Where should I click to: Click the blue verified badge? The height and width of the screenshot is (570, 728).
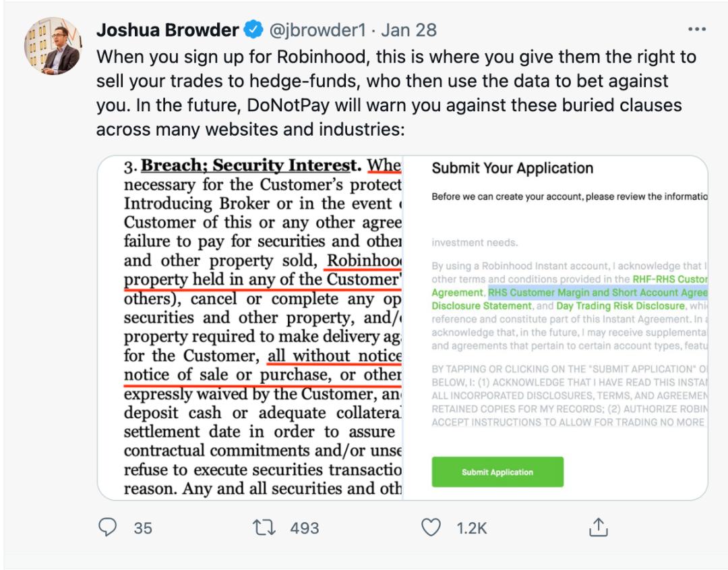tap(254, 30)
